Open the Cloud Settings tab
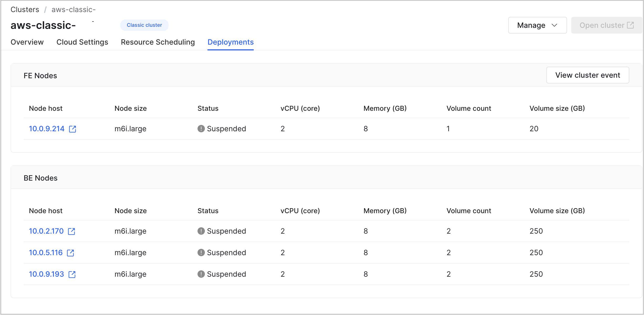 point(82,42)
